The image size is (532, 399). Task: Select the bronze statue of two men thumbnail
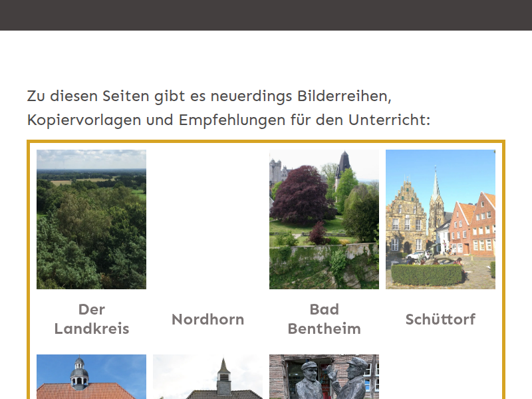[x=324, y=377]
